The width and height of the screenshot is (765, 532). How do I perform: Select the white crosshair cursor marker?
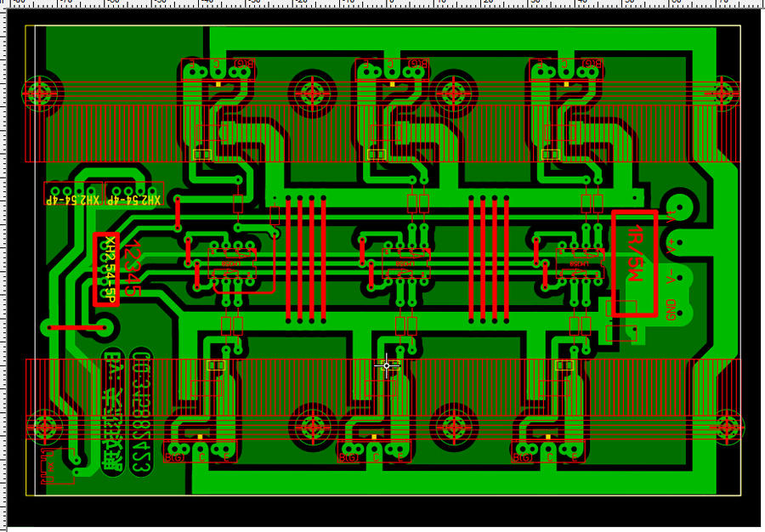[x=388, y=365]
